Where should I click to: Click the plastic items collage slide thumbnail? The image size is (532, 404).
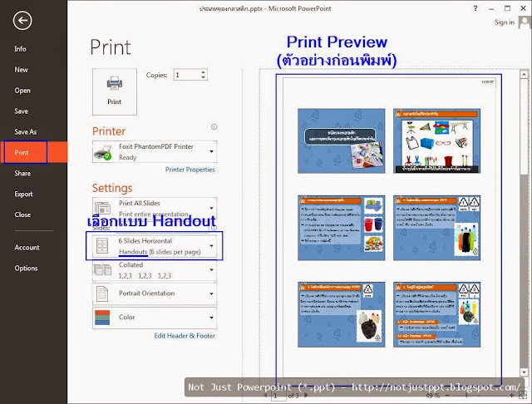(437, 140)
